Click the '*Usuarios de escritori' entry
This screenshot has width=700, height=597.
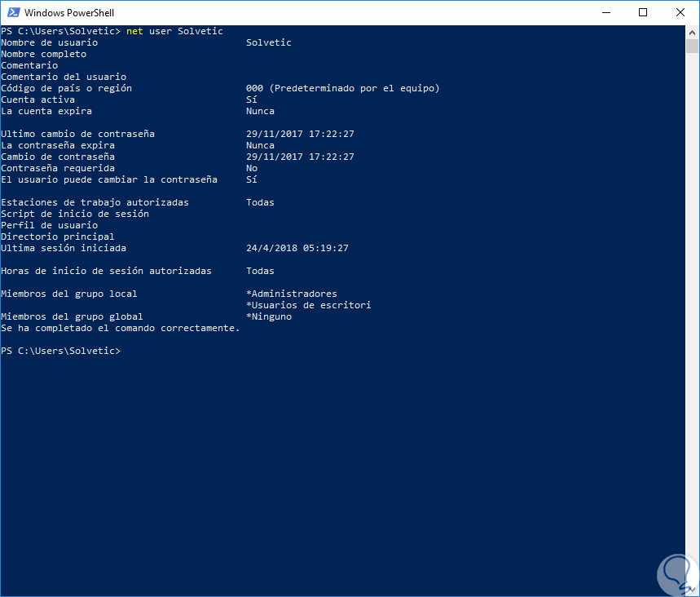point(308,305)
